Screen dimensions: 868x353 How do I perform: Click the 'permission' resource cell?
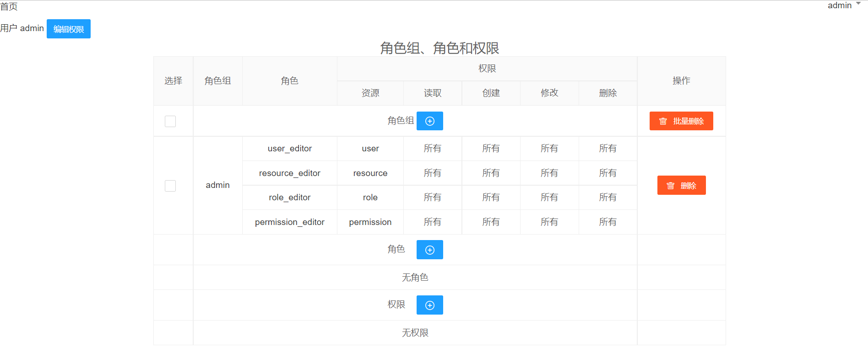pyautogui.click(x=370, y=222)
